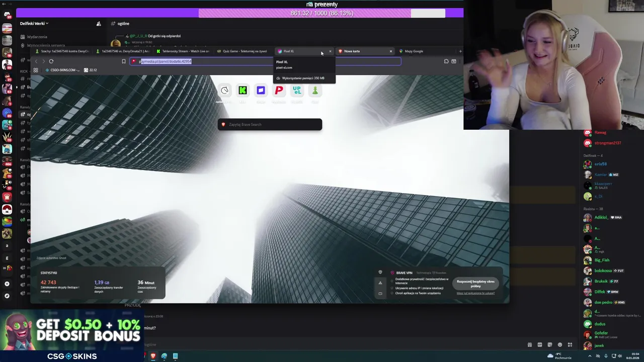Select the Brave VPN shield card icon
Viewport: 644px width, 362px height.
click(x=380, y=273)
